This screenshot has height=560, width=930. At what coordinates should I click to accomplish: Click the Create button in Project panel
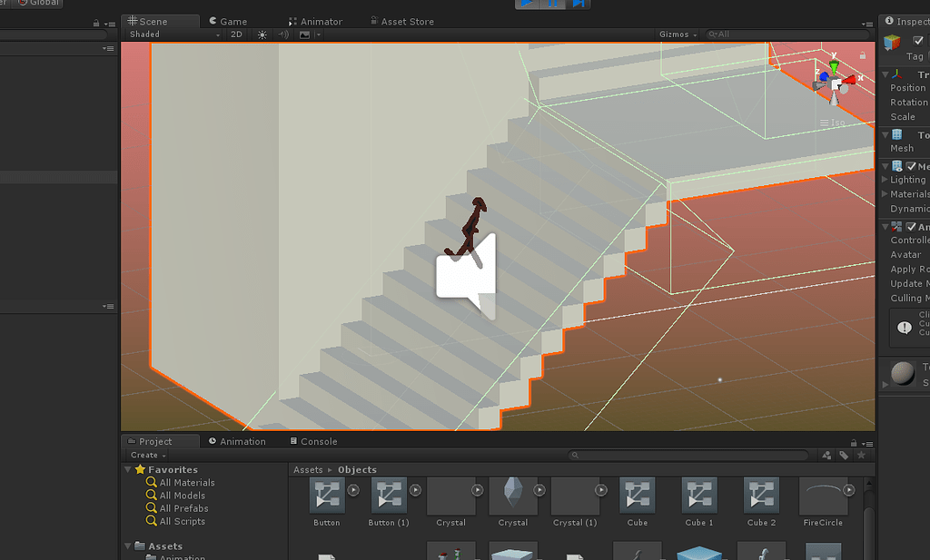click(x=144, y=455)
